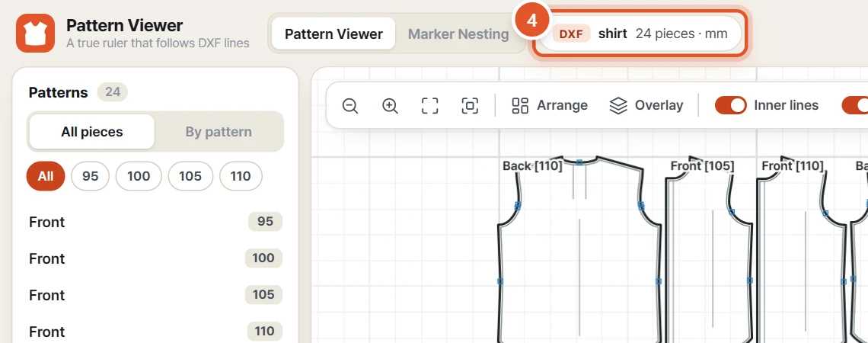Image resolution: width=868 pixels, height=343 pixels.
Task: Click the DXF badge in file chip
Action: pos(571,34)
